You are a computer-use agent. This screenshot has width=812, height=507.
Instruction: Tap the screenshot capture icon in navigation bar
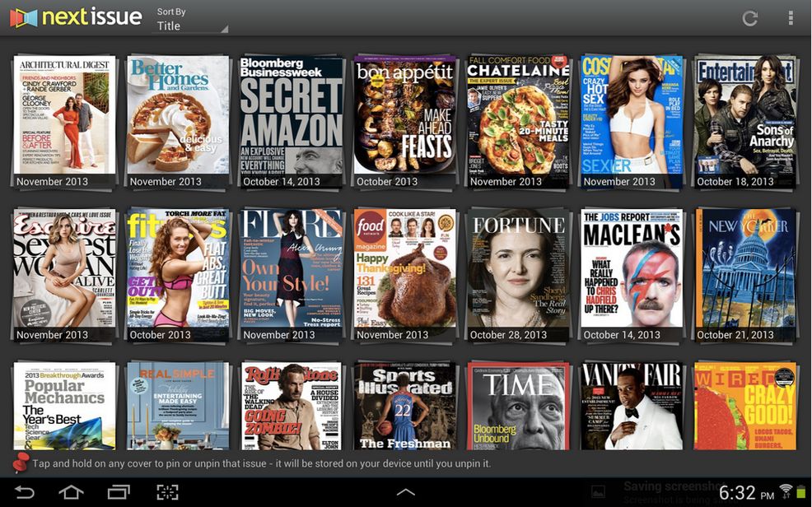pyautogui.click(x=167, y=492)
